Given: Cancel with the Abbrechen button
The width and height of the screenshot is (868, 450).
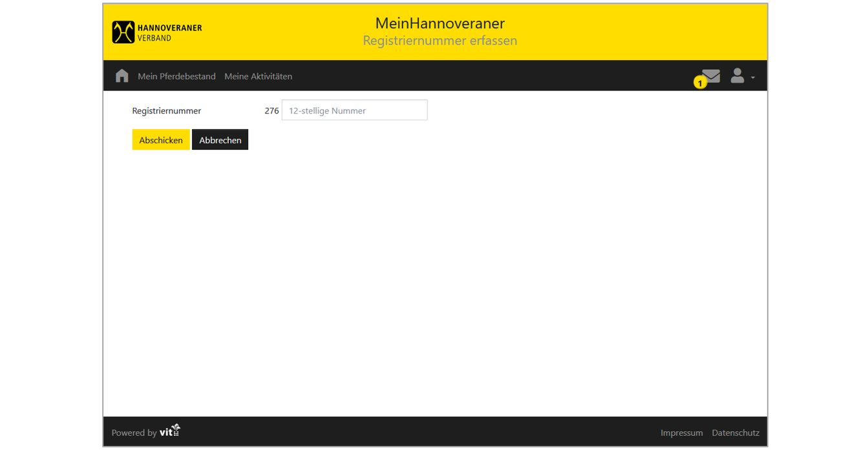Looking at the screenshot, I should (x=220, y=140).
